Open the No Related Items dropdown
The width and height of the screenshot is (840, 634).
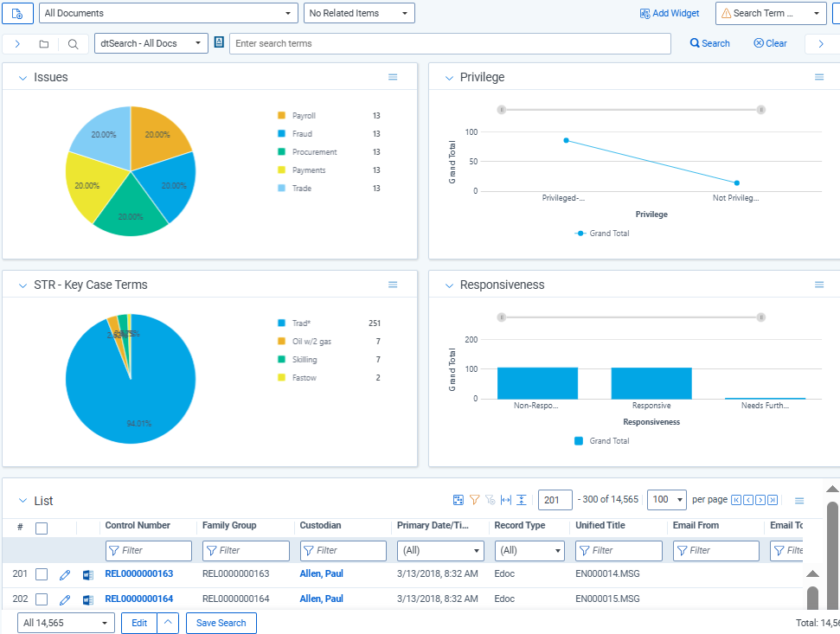(359, 13)
